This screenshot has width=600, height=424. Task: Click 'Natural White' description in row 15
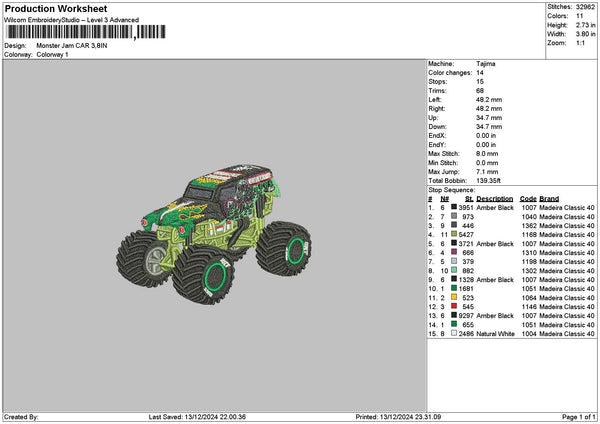click(x=496, y=334)
